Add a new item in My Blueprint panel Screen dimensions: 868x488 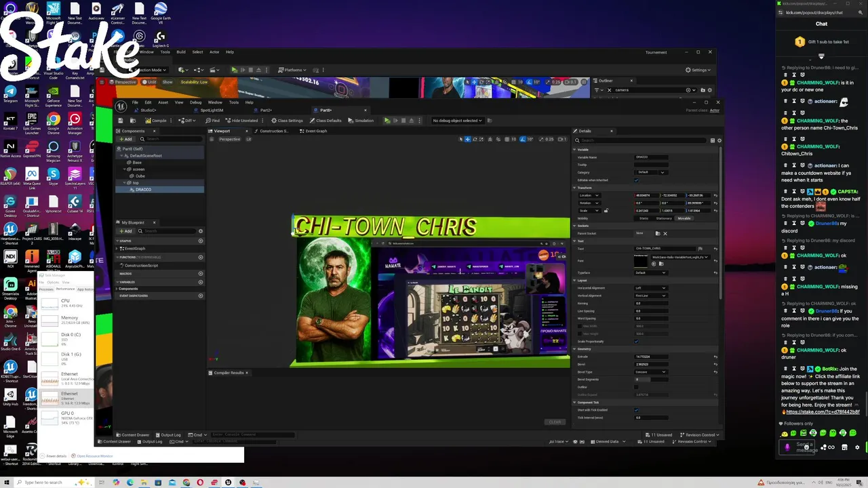pyautogui.click(x=125, y=230)
